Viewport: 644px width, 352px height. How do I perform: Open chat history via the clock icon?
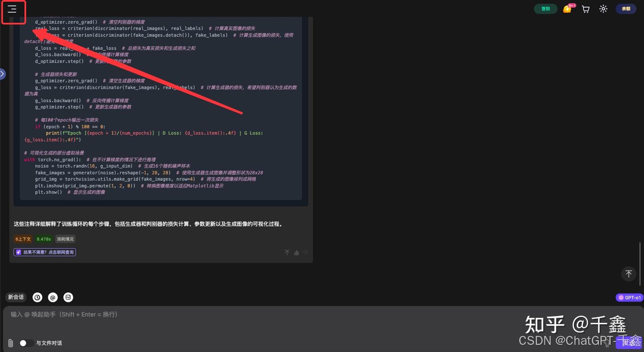(37, 297)
